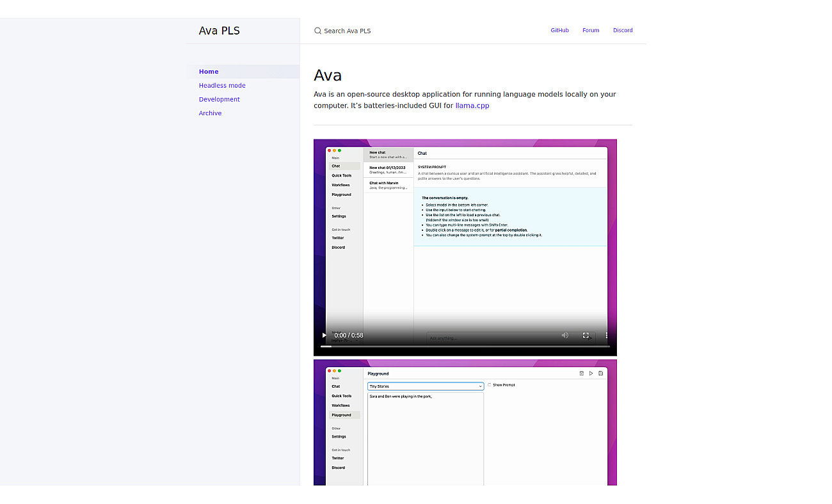This screenshot has width=832, height=504.
Task: Open the GitHub link in header
Action: tap(559, 30)
